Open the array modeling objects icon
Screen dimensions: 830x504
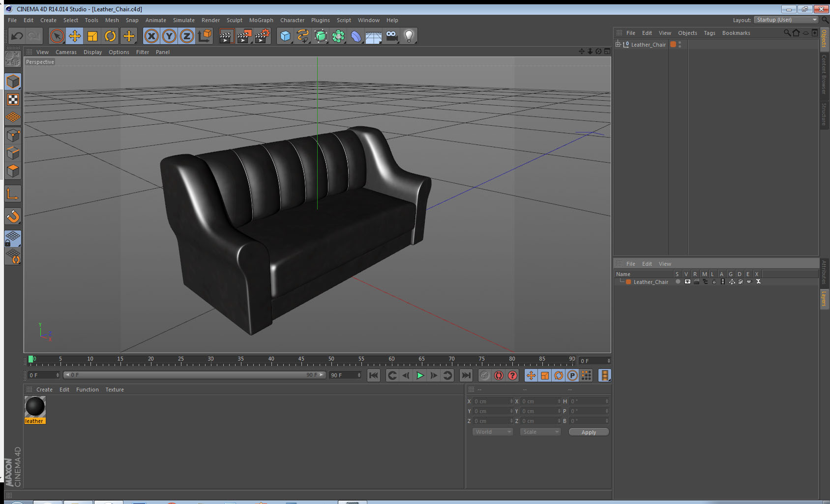pos(338,36)
